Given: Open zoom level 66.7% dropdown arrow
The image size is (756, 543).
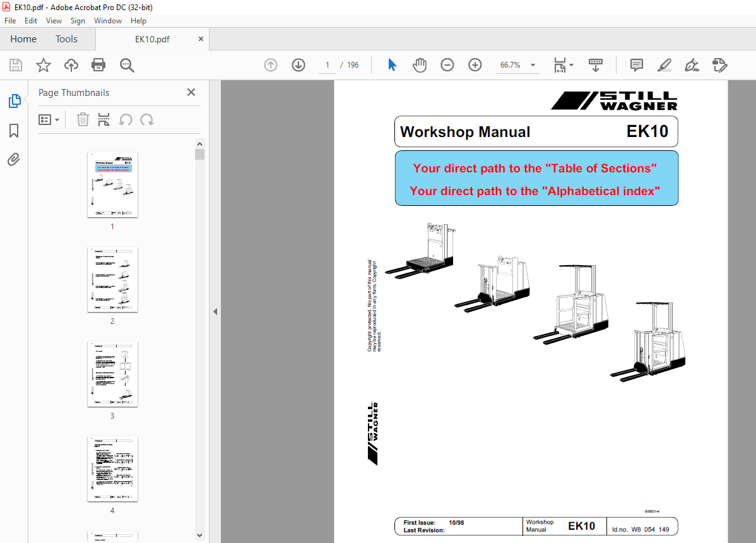Looking at the screenshot, I should 533,65.
